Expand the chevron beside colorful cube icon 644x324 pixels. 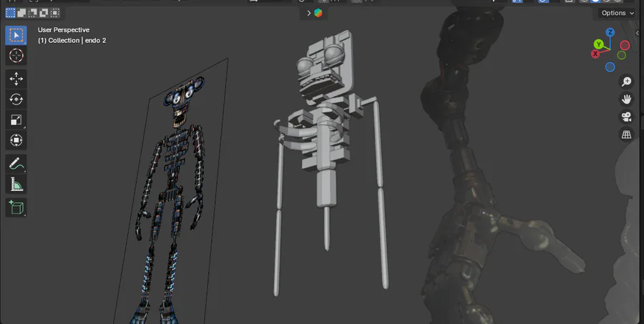309,13
